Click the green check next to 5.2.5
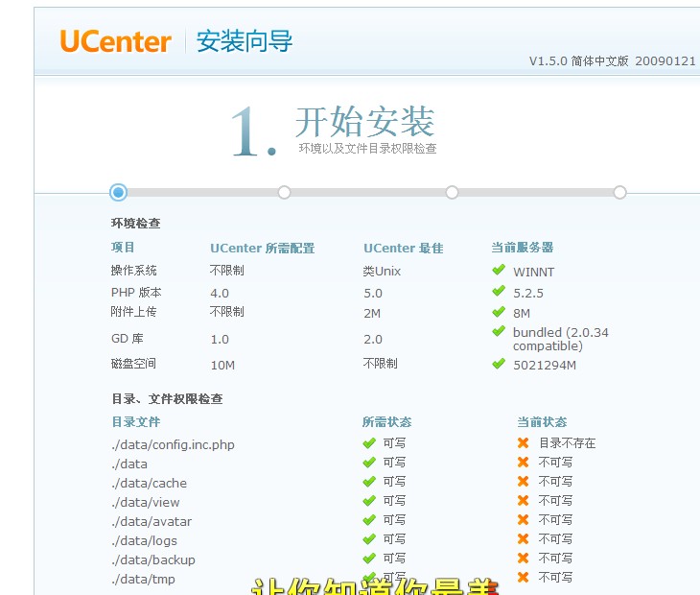The image size is (700, 595). click(x=499, y=291)
